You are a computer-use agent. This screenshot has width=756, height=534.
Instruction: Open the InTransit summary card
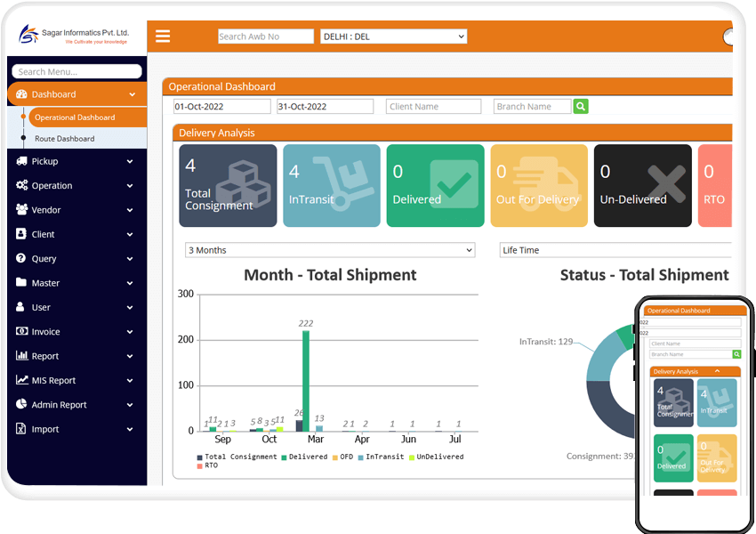coord(331,186)
